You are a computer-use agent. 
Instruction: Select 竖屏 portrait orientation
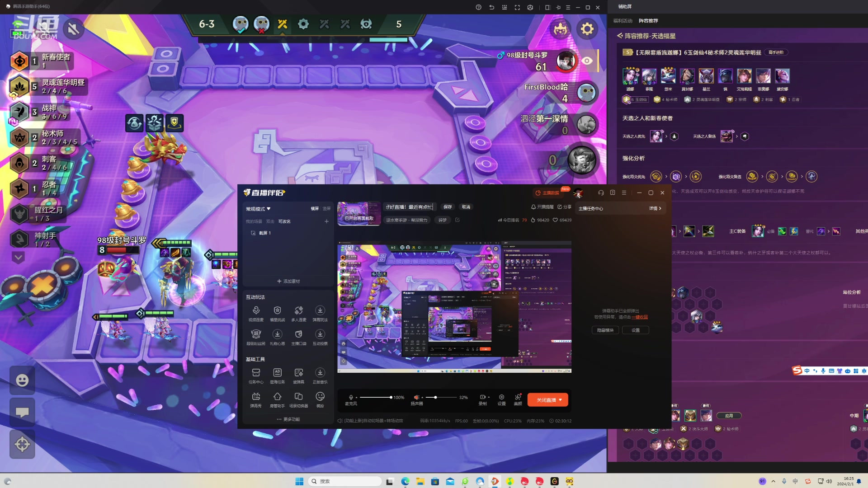326,209
